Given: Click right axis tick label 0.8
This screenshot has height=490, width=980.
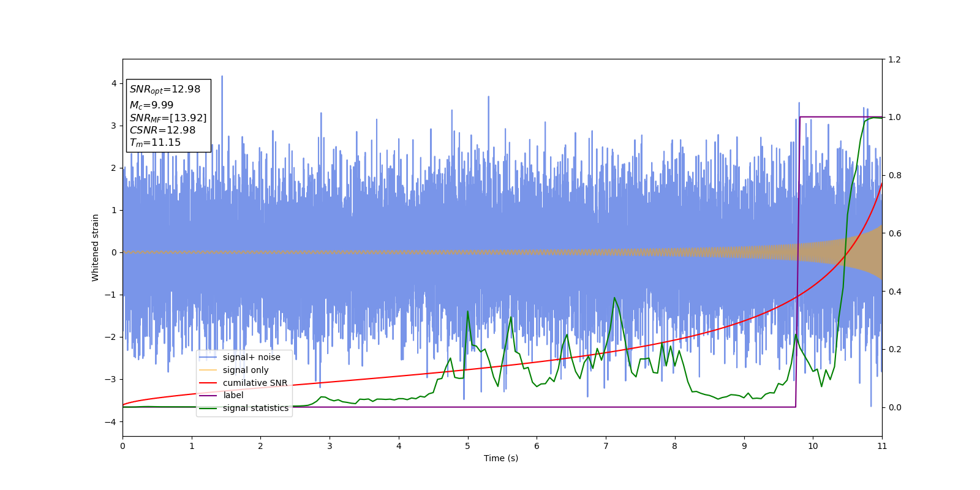Looking at the screenshot, I should point(894,175).
